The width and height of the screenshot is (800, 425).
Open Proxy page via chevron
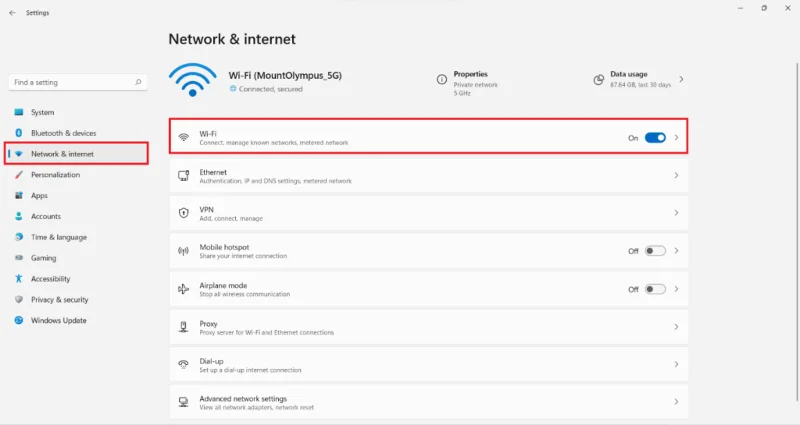[677, 327]
